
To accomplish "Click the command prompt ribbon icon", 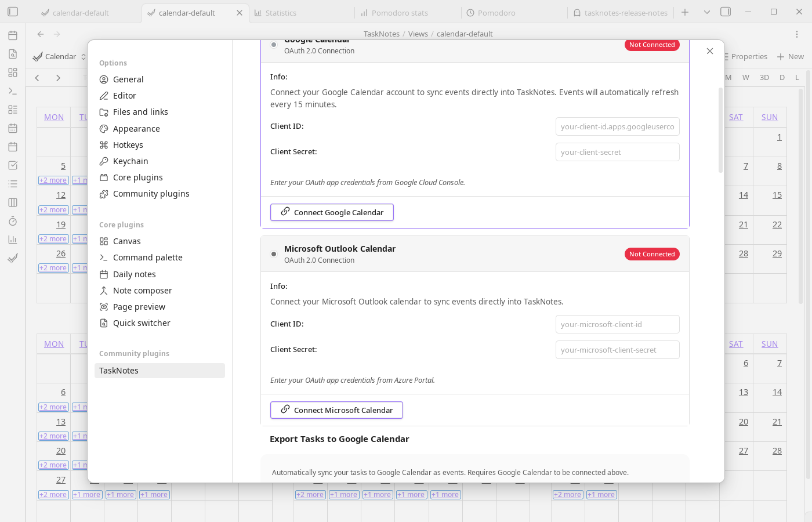I will coord(13,91).
